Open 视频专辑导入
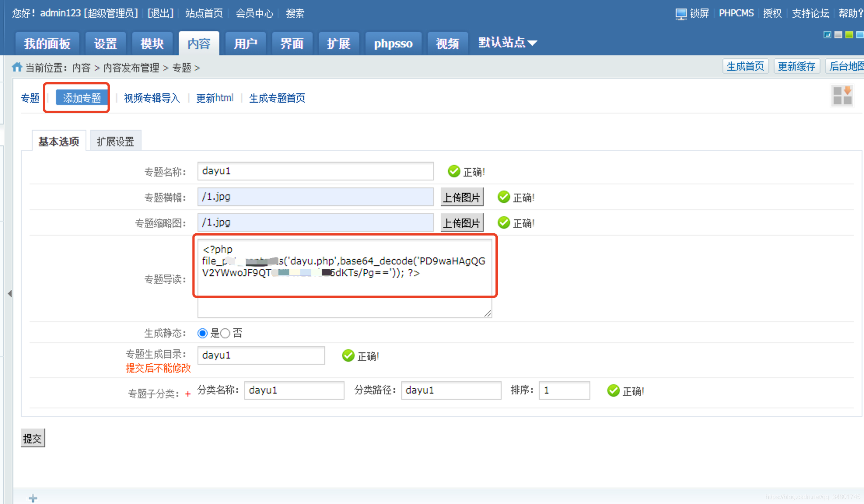 coord(152,98)
